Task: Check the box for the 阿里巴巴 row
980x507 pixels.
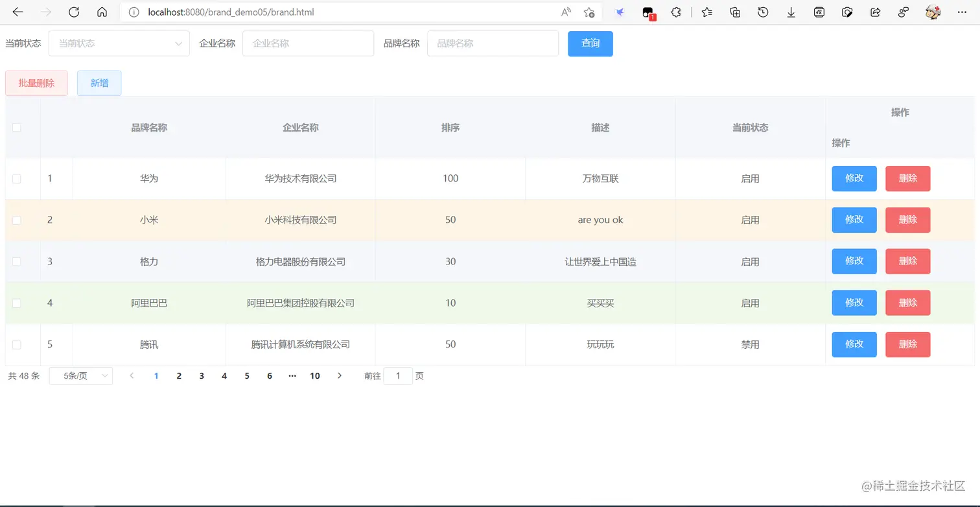Action: tap(17, 303)
